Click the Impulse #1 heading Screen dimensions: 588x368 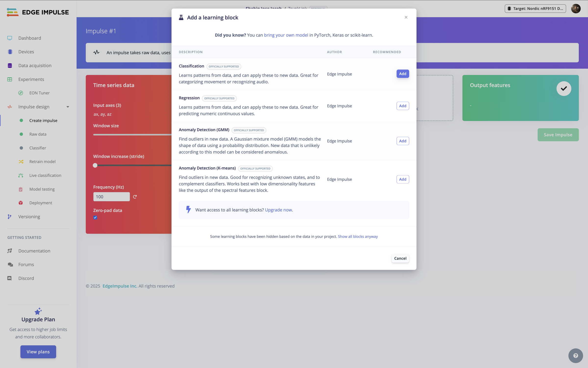pos(101,31)
